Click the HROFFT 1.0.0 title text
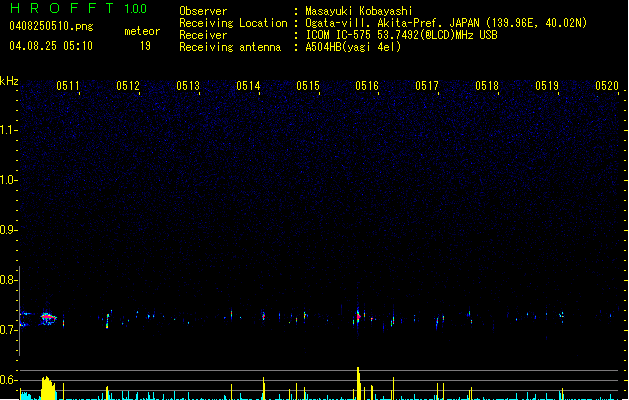The image size is (629, 400). click(x=79, y=8)
